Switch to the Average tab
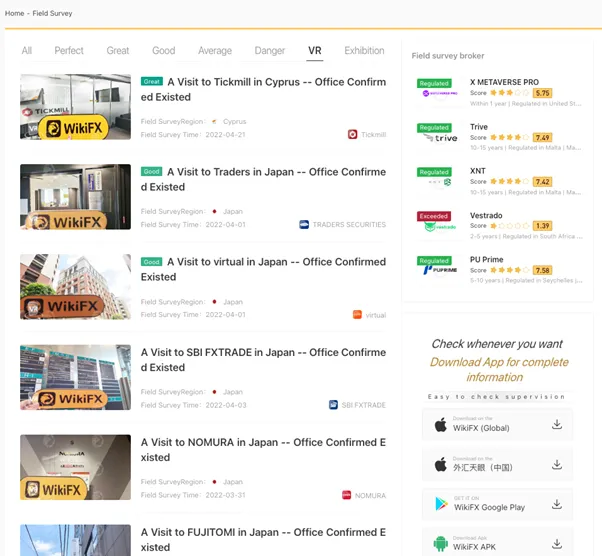The height and width of the screenshot is (556, 602). 215,51
